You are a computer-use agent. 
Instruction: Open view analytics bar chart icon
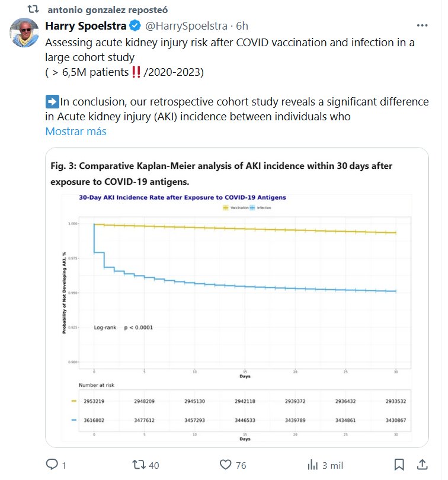(312, 465)
